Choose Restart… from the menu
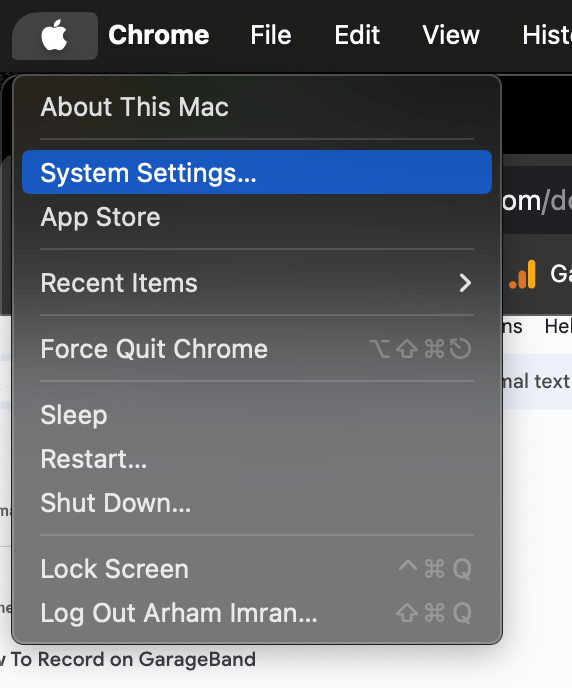 click(257, 459)
